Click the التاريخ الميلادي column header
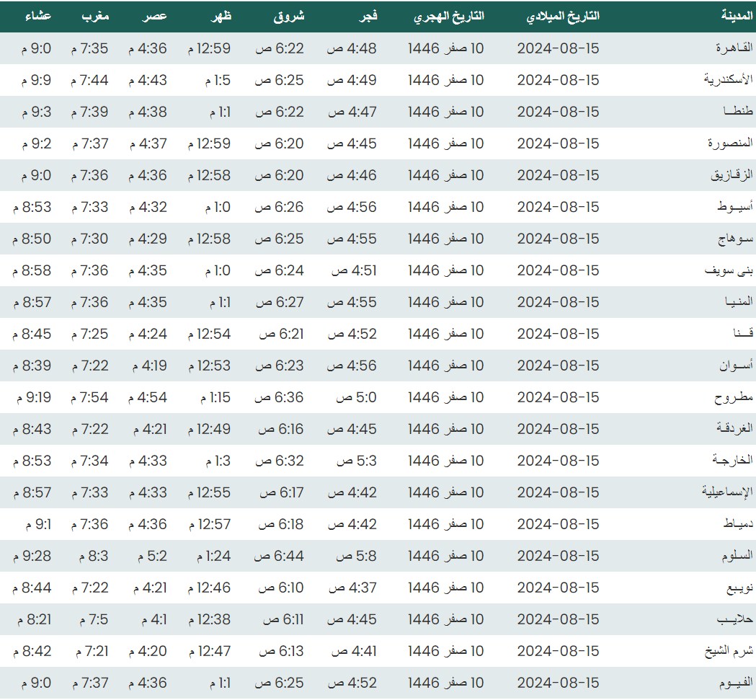 (x=564, y=16)
